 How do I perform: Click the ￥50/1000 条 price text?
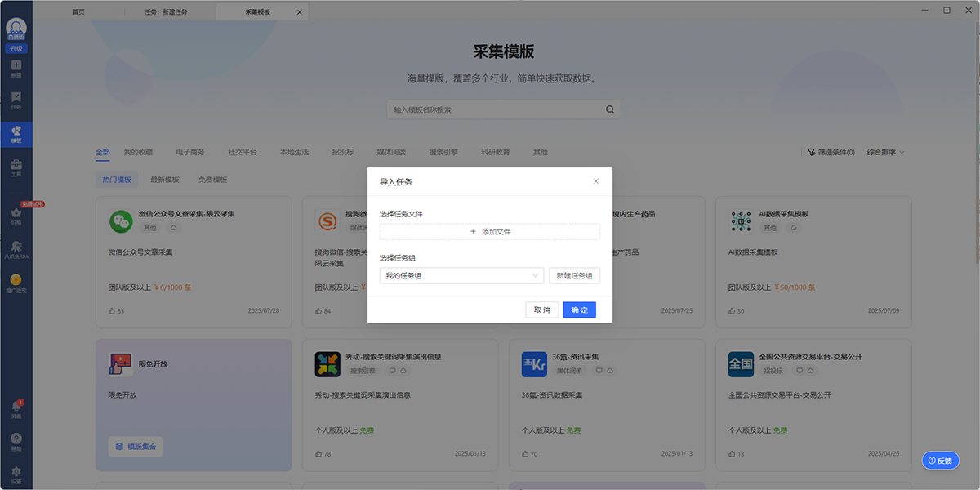point(795,287)
